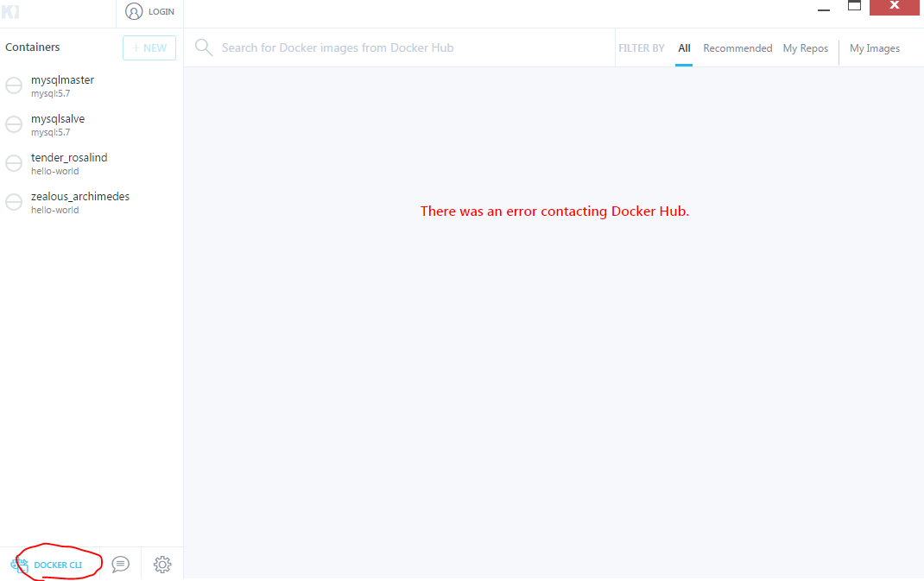Switch to the My Repos filter
The height and width of the screenshot is (581, 924).
click(805, 48)
